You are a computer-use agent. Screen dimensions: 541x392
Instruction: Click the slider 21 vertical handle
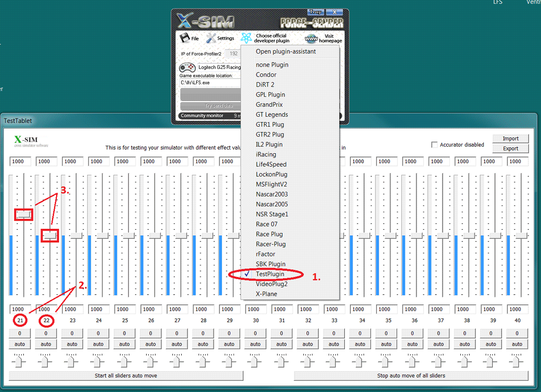pos(24,214)
